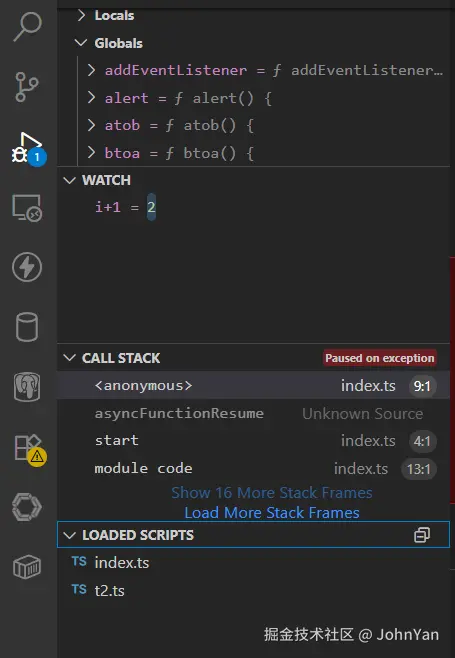Click the 9:1 line position badge
The height and width of the screenshot is (658, 455).
[x=422, y=386]
